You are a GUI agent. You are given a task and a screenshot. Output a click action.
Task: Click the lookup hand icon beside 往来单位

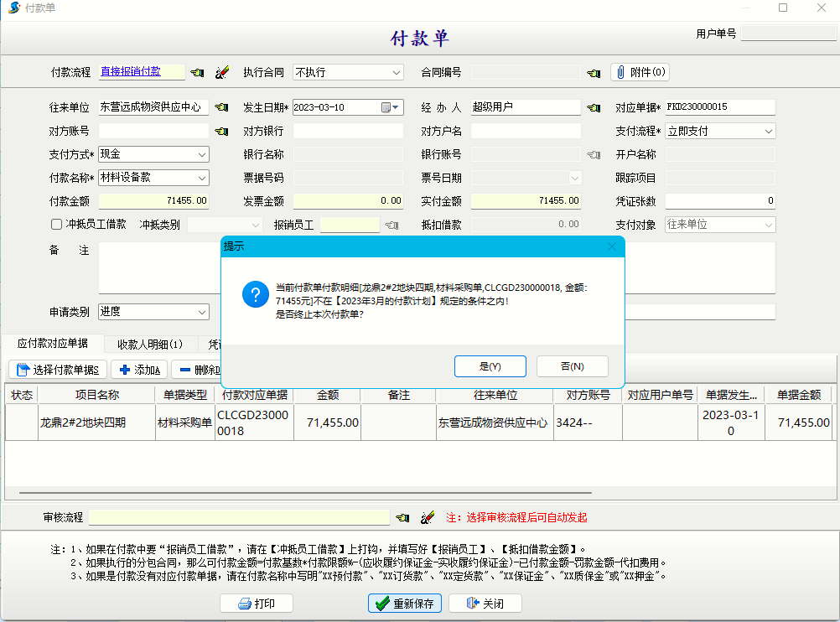[x=221, y=107]
